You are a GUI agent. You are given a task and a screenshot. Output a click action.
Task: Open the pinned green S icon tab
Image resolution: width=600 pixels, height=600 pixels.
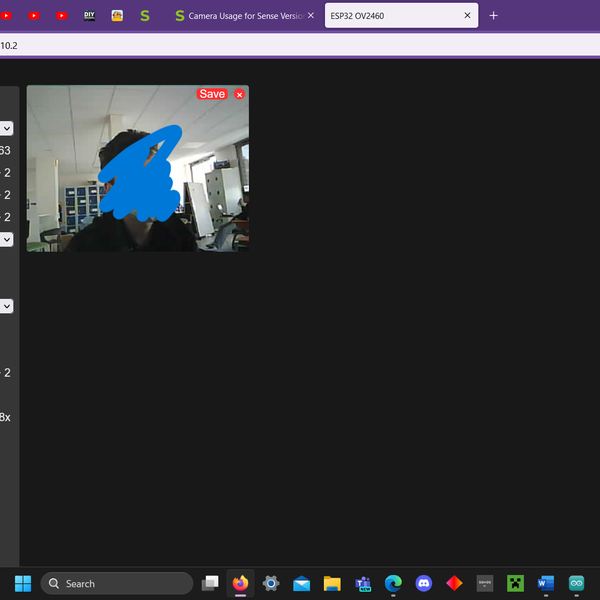(x=145, y=16)
